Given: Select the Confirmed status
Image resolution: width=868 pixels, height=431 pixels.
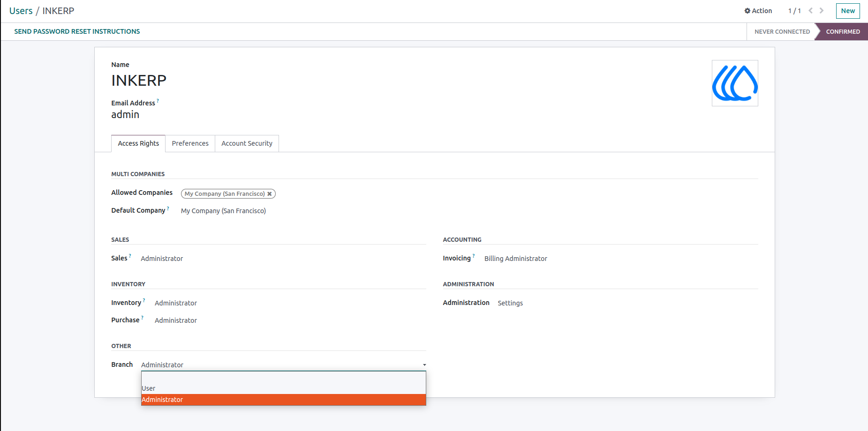Looking at the screenshot, I should tap(843, 32).
